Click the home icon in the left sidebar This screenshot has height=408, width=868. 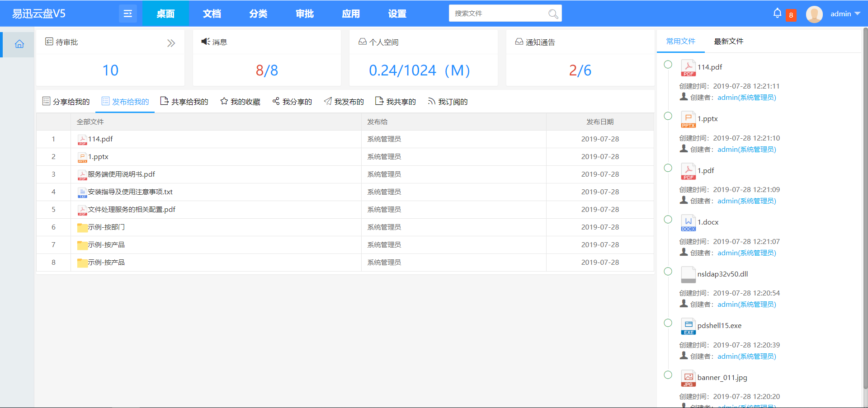click(19, 44)
